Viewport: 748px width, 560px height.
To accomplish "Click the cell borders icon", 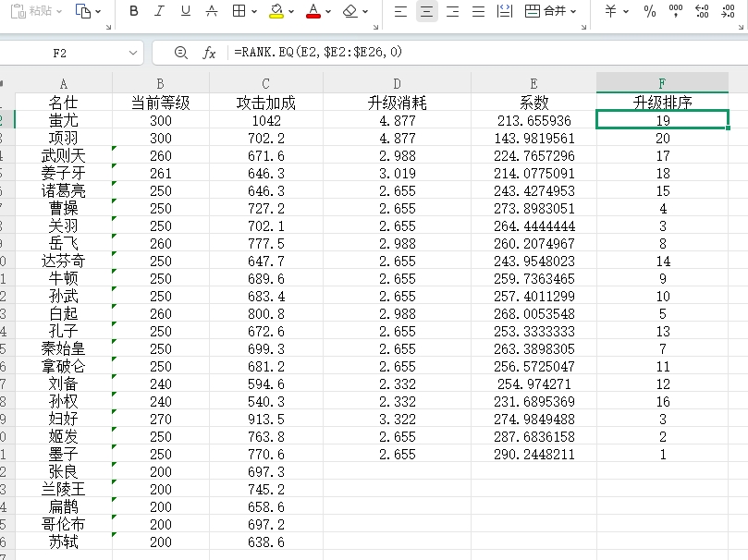I will click(239, 10).
